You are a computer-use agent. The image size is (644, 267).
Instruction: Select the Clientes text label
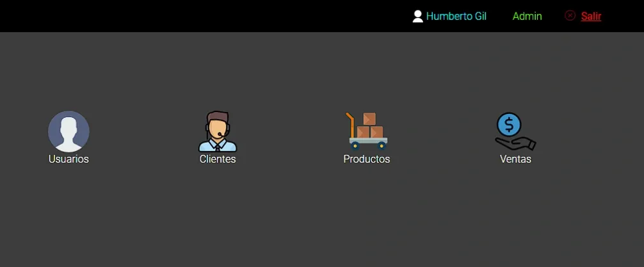[218, 159]
